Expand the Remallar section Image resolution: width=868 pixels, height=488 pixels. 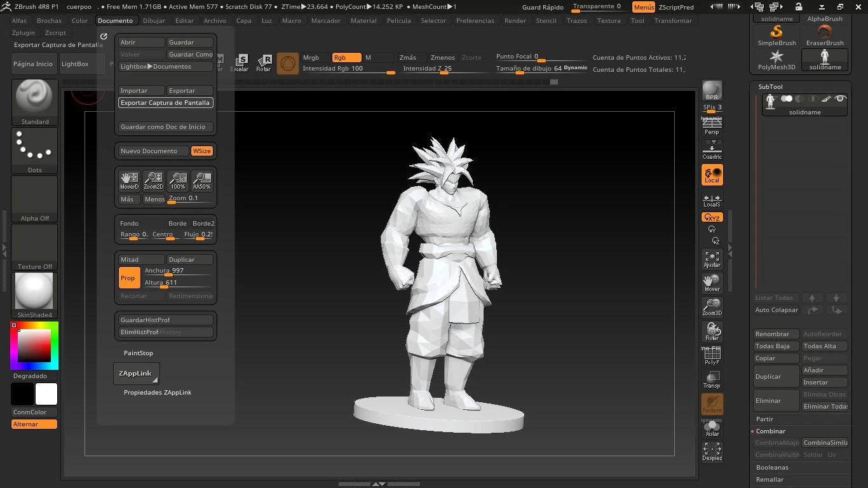coord(770,480)
